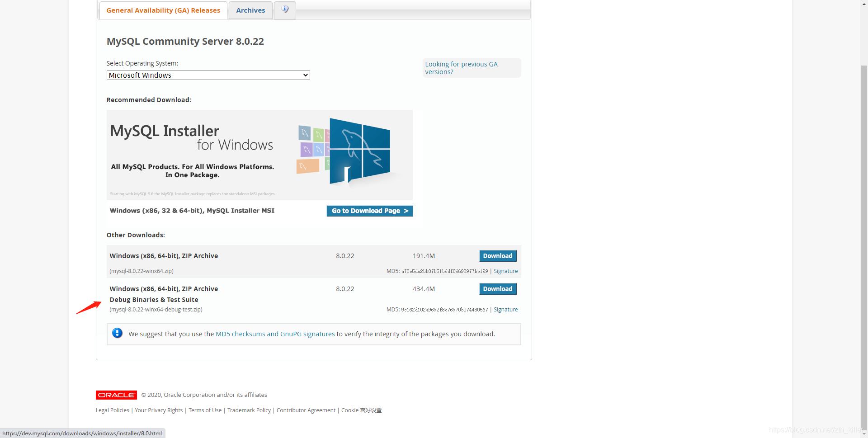Open the Legal Policies link
The image size is (868, 438).
pos(112,410)
